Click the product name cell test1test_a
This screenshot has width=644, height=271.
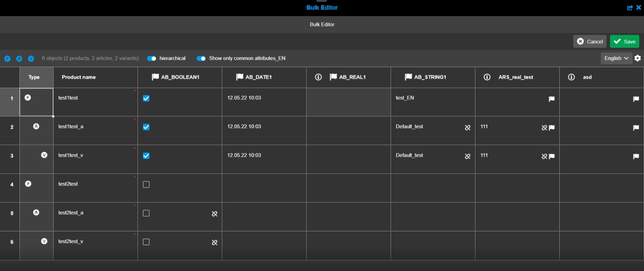click(x=95, y=131)
